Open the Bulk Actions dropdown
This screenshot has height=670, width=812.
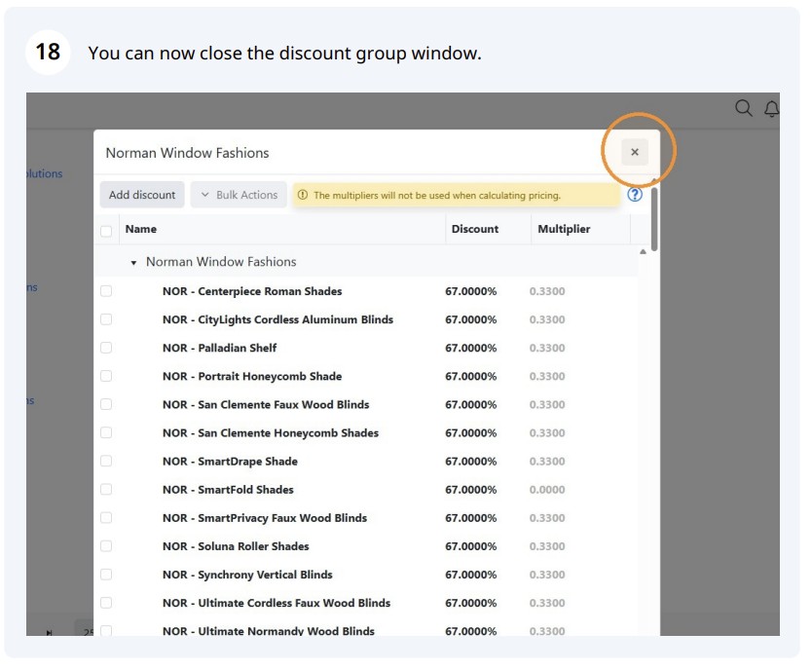pyautogui.click(x=239, y=195)
